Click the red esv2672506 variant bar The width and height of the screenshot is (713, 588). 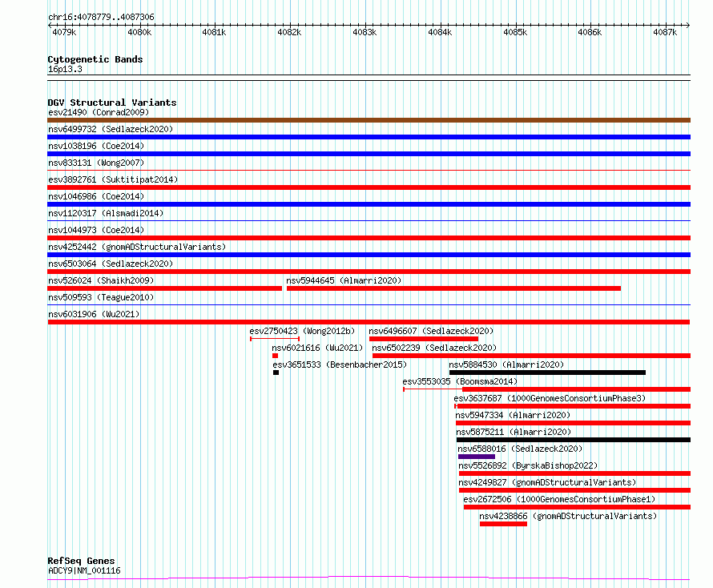click(578, 507)
